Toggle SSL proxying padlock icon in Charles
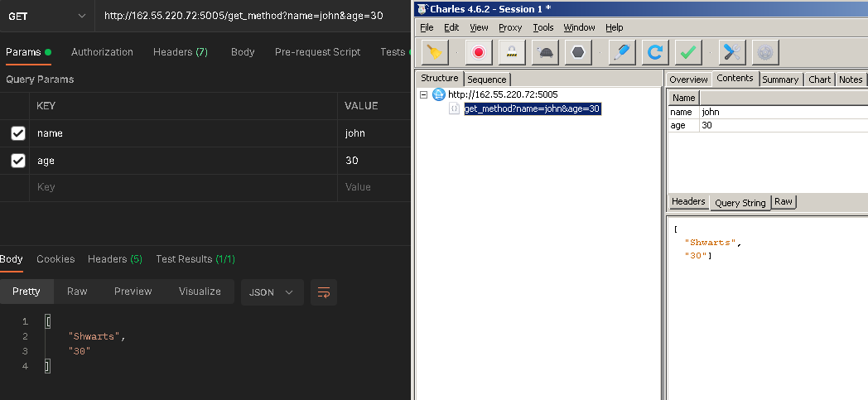The height and width of the screenshot is (400, 868). click(x=512, y=52)
